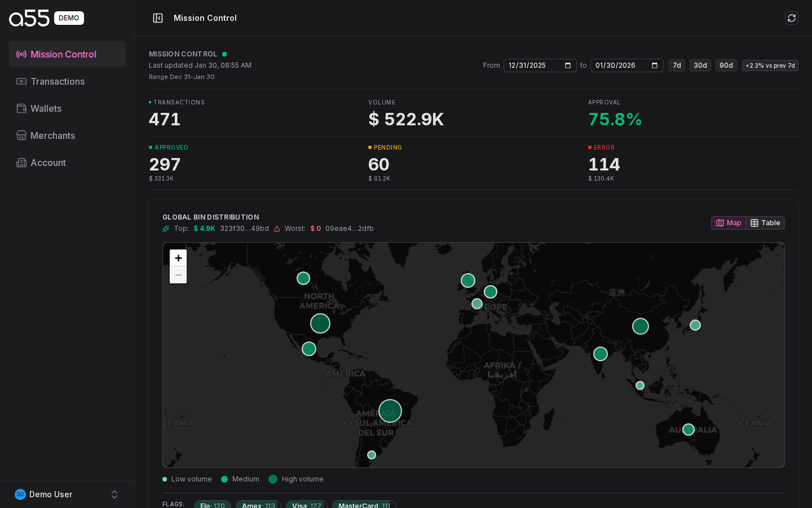This screenshot has width=812, height=508.
Task: Open Mission Control in sidebar
Action: point(67,54)
